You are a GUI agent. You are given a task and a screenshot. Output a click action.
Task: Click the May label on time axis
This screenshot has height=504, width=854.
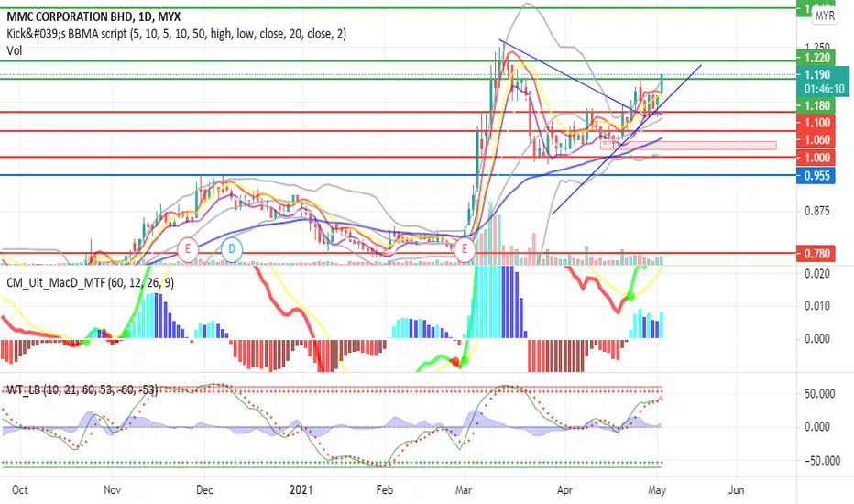[657, 490]
